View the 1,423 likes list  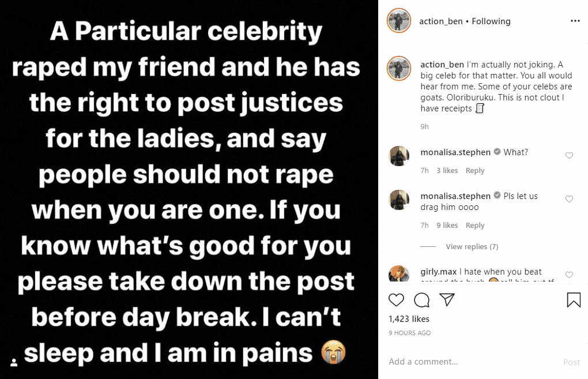[409, 319]
